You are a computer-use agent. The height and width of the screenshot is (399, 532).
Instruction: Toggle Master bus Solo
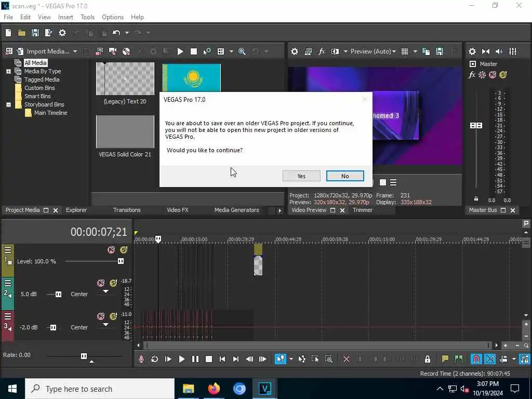tap(503, 75)
